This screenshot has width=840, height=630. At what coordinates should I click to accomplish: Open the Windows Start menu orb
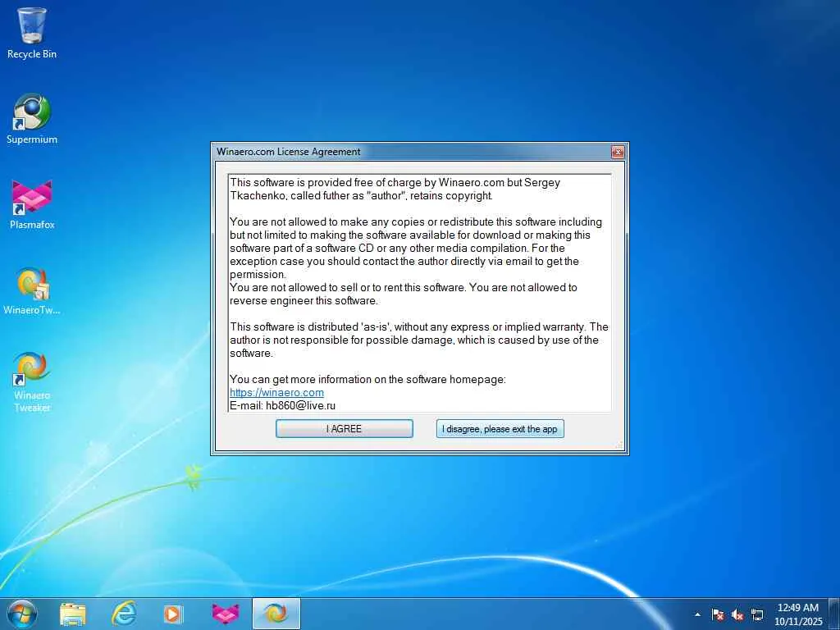tap(22, 614)
